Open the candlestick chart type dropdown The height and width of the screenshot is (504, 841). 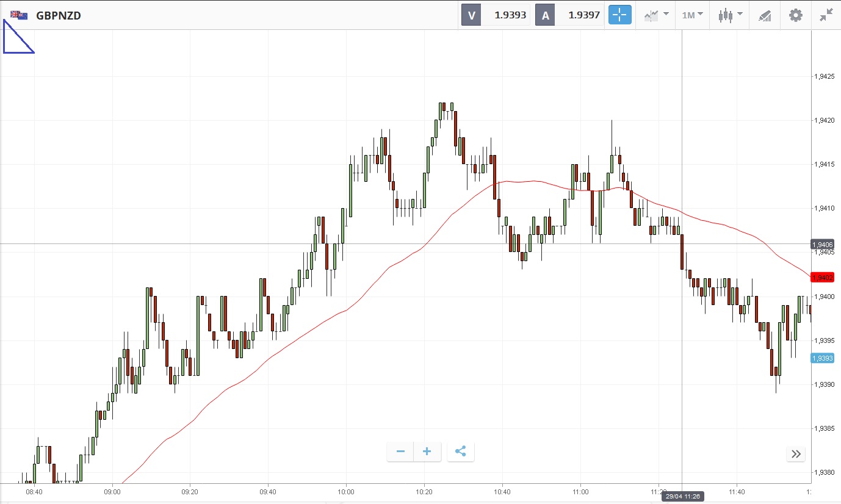point(730,15)
